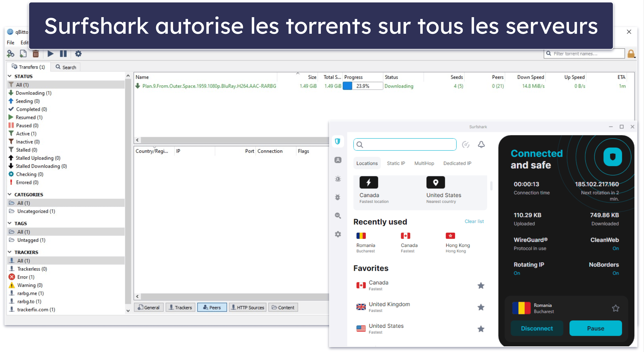
Task: Click the delete torrent trash icon
Action: [36, 54]
